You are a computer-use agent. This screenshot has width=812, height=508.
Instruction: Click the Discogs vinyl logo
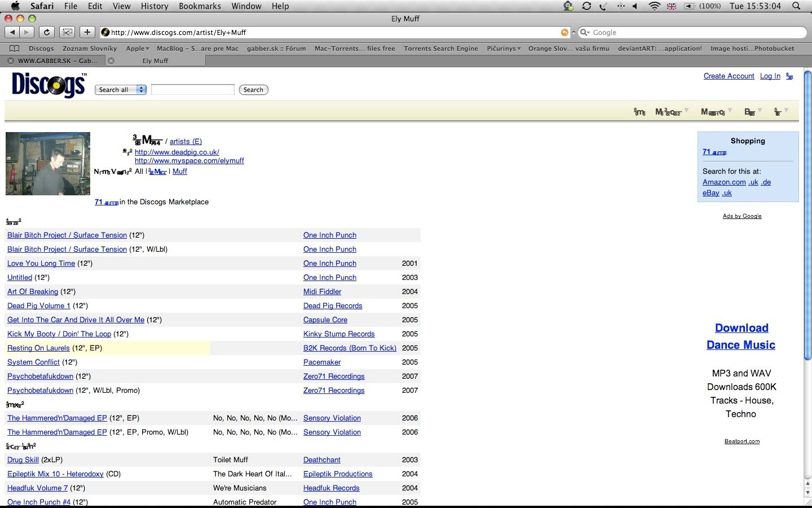tap(48, 86)
